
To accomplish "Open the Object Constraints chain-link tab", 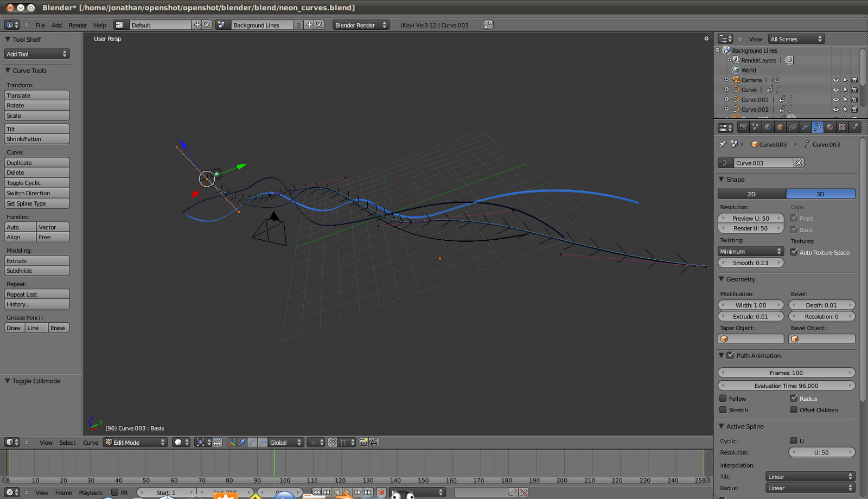I will click(x=793, y=127).
